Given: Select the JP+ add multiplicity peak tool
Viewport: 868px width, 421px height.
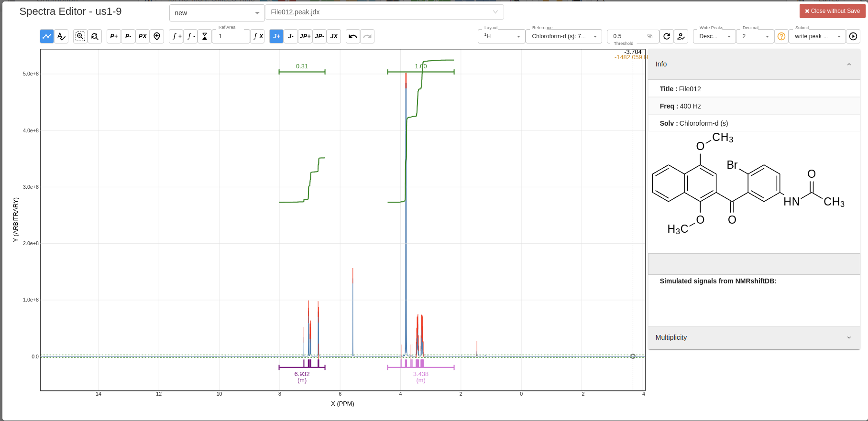Looking at the screenshot, I should (305, 36).
